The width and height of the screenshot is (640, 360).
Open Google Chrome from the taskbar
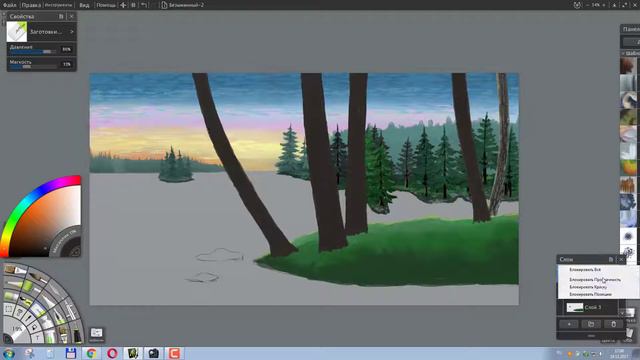[x=91, y=353]
